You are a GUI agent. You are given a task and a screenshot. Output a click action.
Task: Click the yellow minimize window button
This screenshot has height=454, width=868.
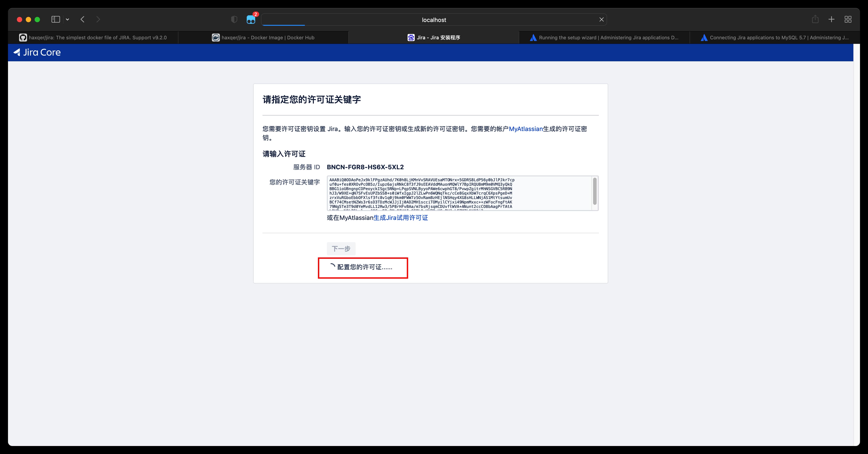coord(29,20)
